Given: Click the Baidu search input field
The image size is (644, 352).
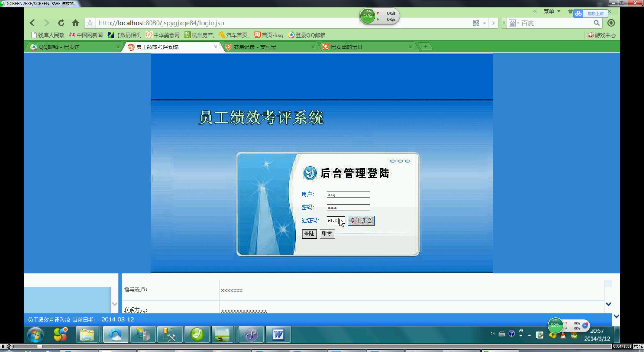Looking at the screenshot, I should coord(556,23).
